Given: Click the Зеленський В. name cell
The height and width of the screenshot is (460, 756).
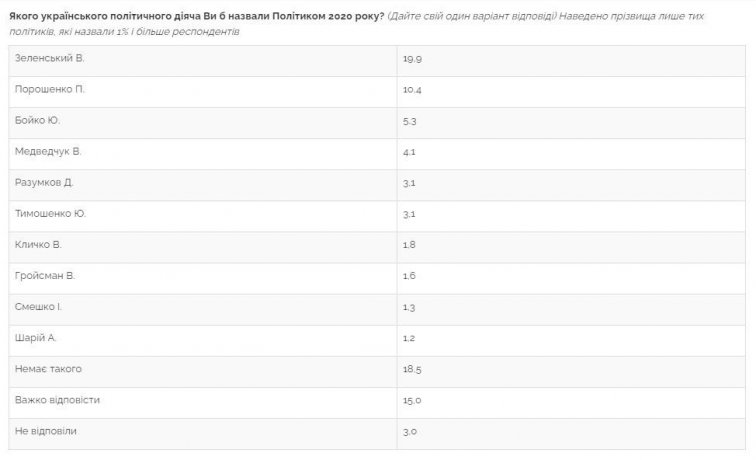Looking at the screenshot, I should click(50, 58).
